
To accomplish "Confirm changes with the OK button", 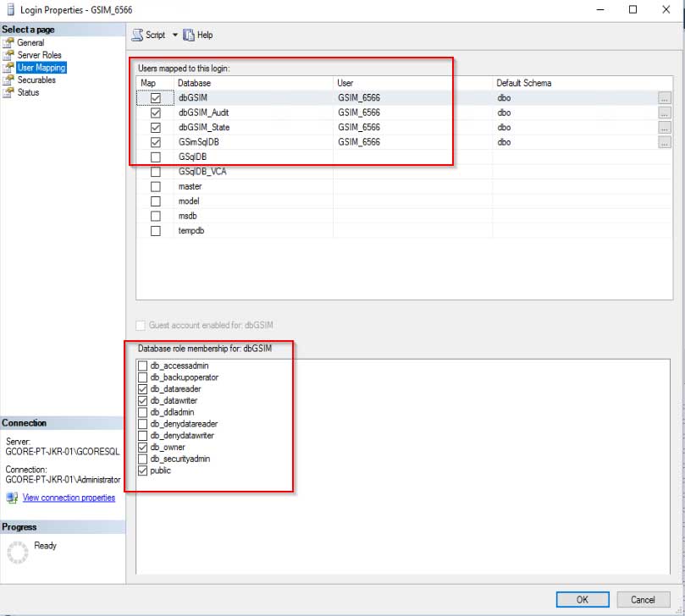I will [582, 599].
